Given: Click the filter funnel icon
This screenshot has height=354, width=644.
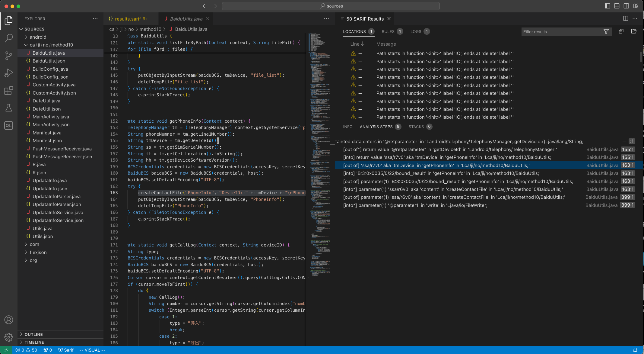Looking at the screenshot, I should (606, 32).
